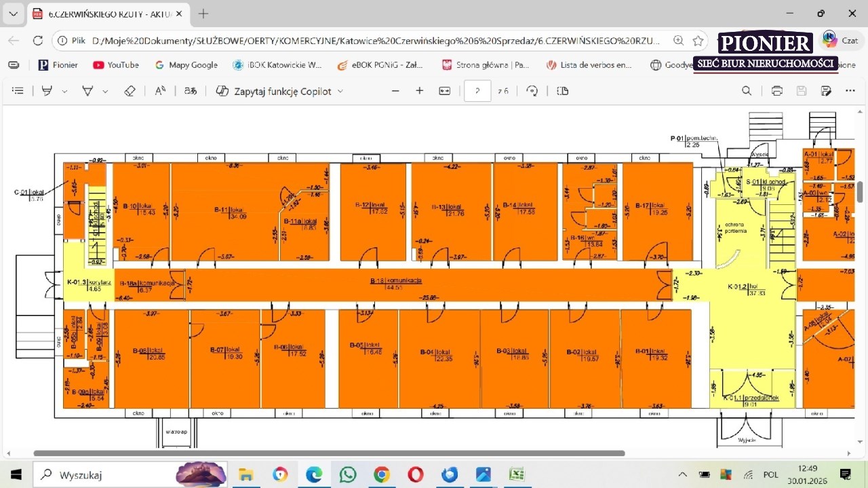Image resolution: width=868 pixels, height=488 pixels.
Task: Expand the Draw tool options chevron
Action: [x=105, y=91]
